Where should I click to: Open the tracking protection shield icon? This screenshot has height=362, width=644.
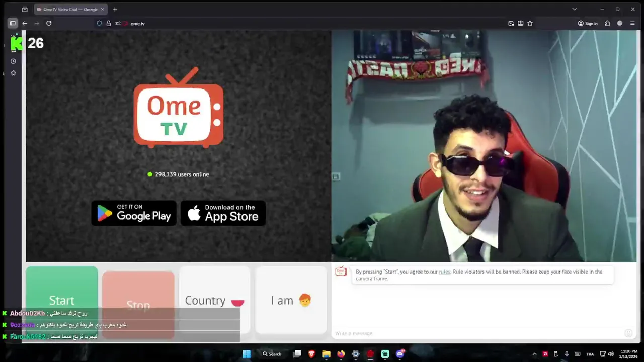pyautogui.click(x=99, y=23)
